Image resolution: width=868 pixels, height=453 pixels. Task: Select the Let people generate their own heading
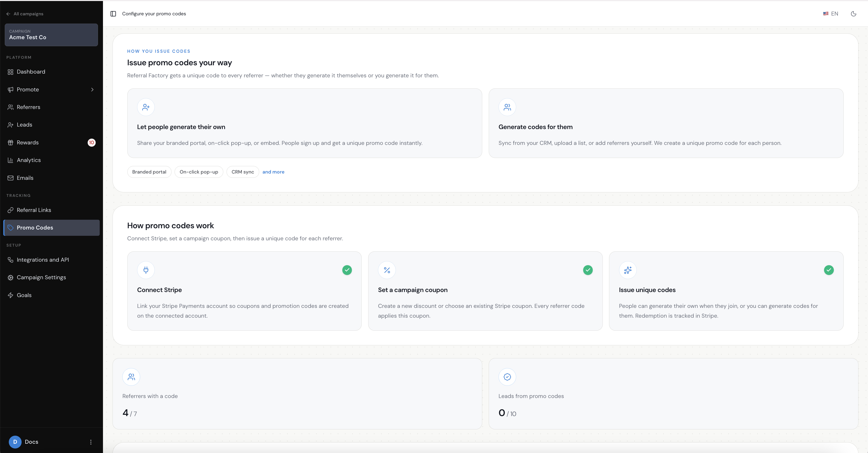181,127
